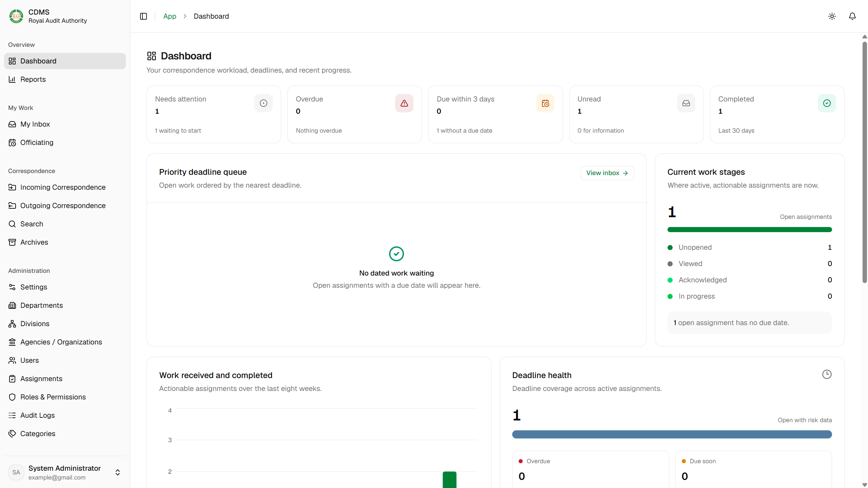The height and width of the screenshot is (488, 868).
Task: Click the Overdue warning triangle icon
Action: pyautogui.click(x=404, y=103)
